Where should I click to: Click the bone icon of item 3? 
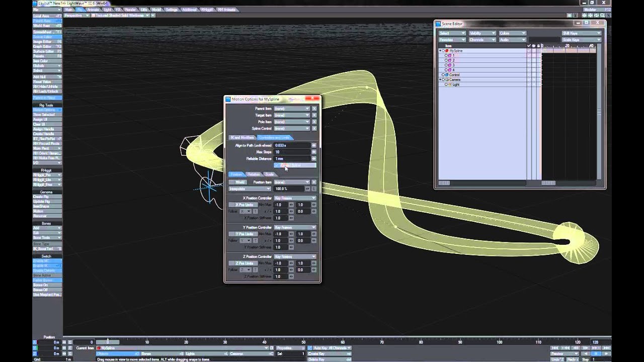pos(450,65)
